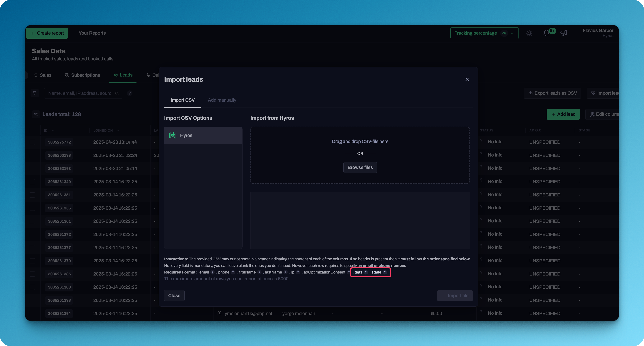This screenshot has width=644, height=346.
Task: Open the filter funnel icon
Action: [x=35, y=93]
